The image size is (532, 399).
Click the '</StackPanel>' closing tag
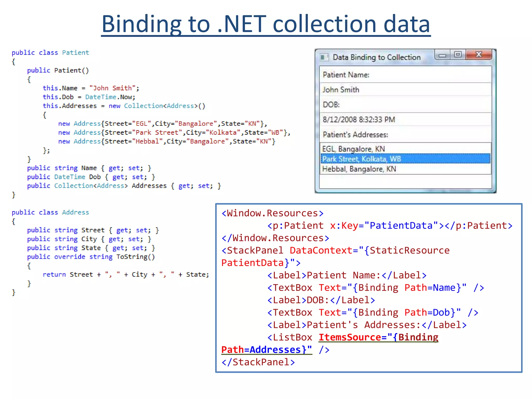[258, 362]
